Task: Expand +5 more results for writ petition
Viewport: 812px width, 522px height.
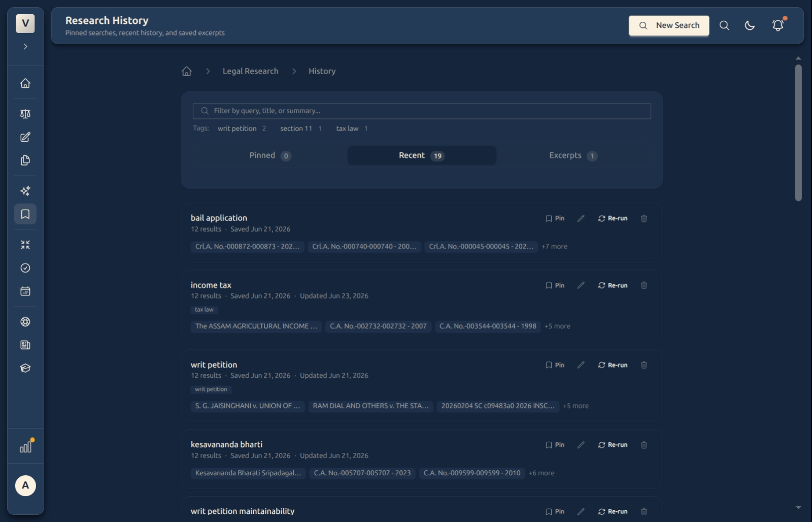Action: pyautogui.click(x=576, y=406)
